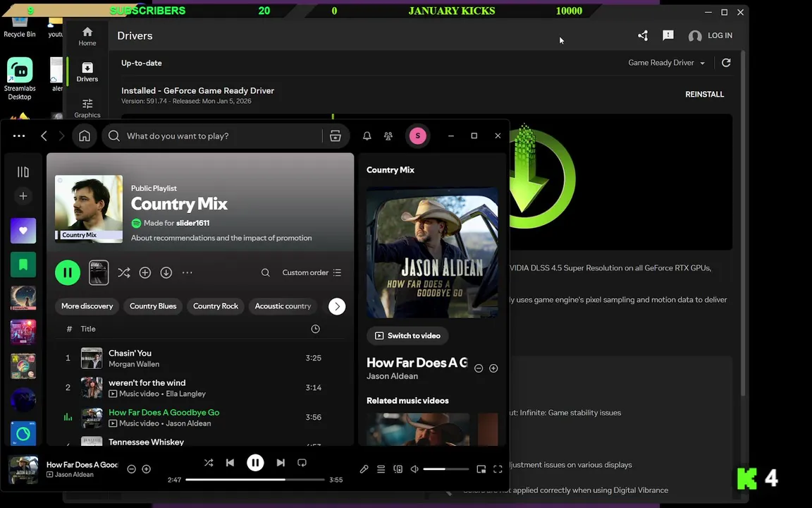The image size is (812, 508).
Task: Play weren't for the wind track
Action: point(200,388)
